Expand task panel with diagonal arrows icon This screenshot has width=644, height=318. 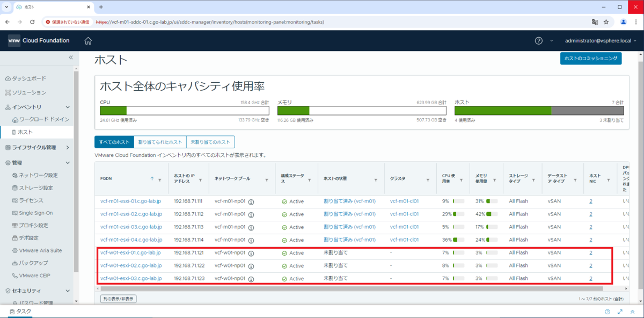pyautogui.click(x=620, y=312)
